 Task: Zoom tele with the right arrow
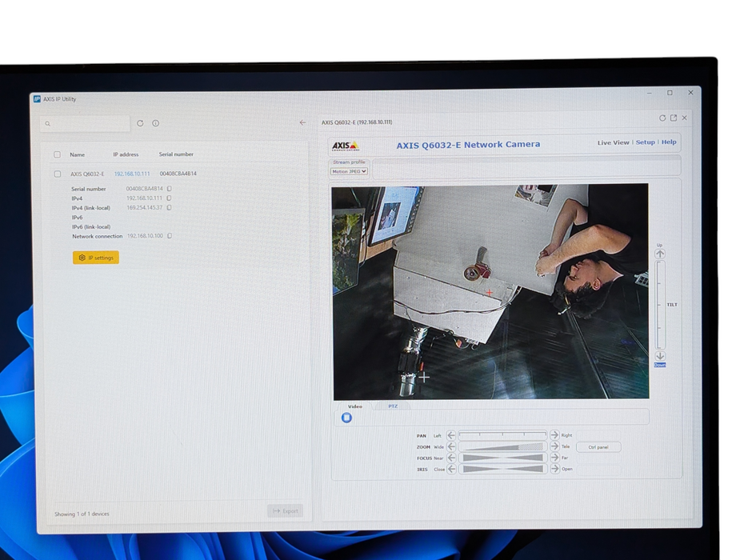[x=554, y=446]
